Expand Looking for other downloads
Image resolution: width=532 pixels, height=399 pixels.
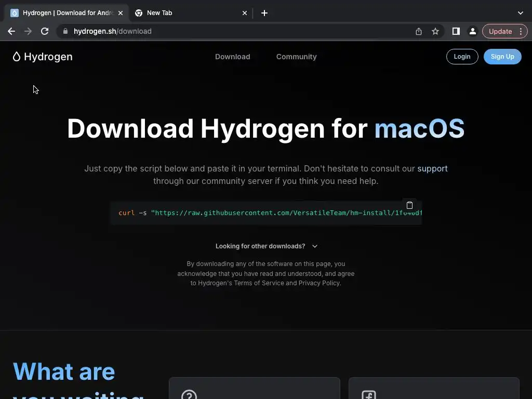267,246
